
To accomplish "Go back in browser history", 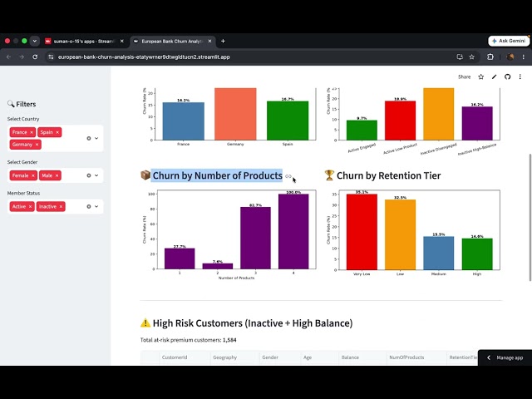I will [x=9, y=57].
